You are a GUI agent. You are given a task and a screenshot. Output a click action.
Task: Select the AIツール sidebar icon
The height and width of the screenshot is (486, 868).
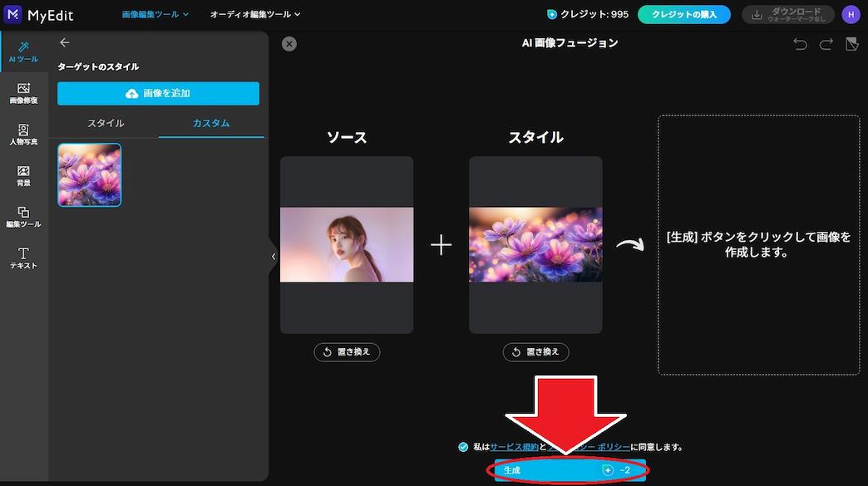click(24, 52)
